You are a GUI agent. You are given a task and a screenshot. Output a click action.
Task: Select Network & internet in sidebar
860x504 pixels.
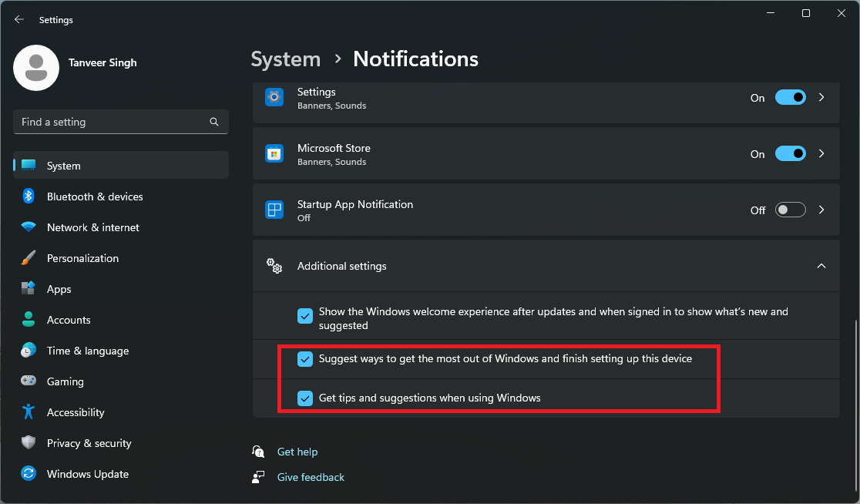coord(92,227)
